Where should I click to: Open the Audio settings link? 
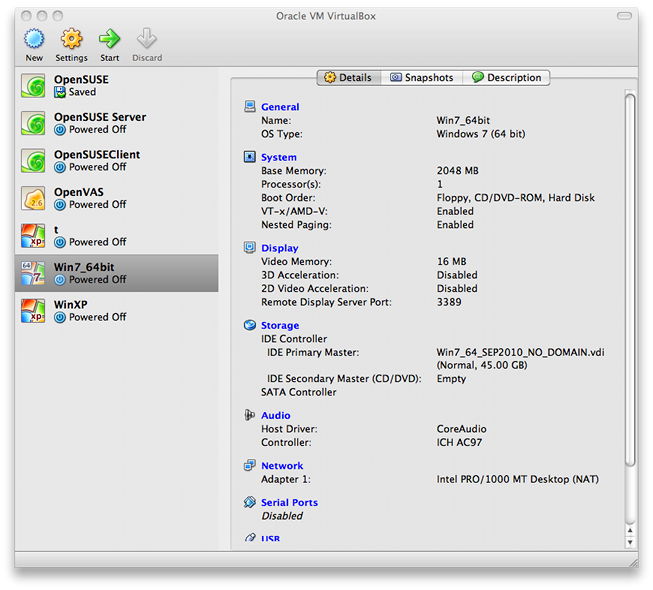pos(276,416)
